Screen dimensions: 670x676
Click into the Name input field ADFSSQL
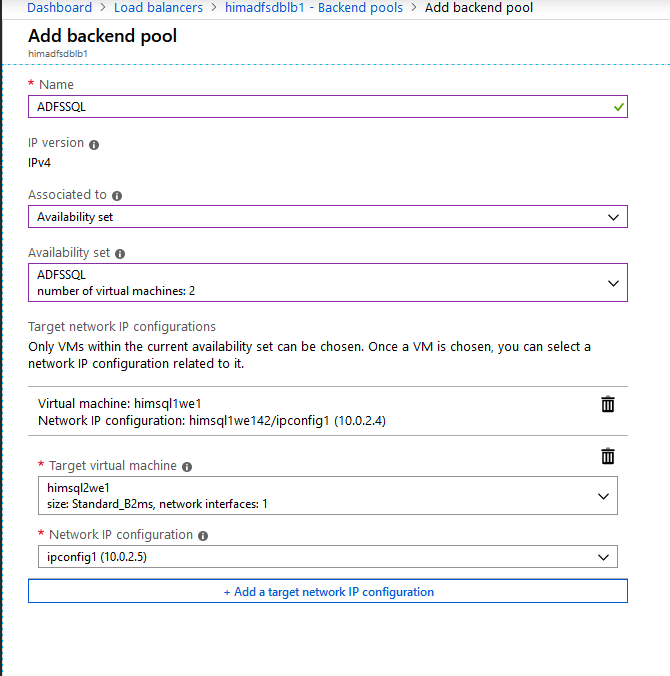(328, 106)
